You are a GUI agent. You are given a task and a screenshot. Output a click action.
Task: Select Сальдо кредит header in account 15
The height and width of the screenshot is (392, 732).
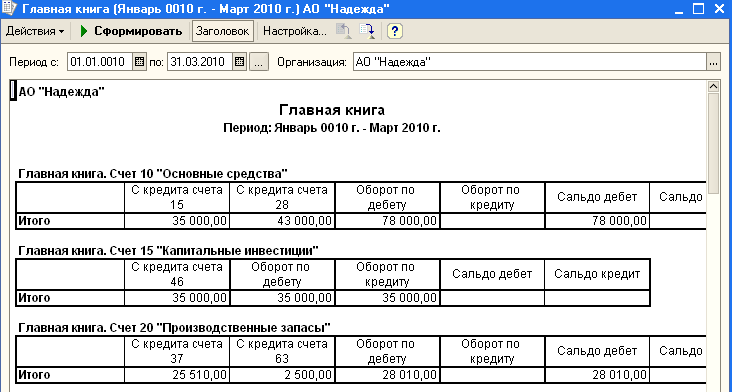pyautogui.click(x=597, y=274)
